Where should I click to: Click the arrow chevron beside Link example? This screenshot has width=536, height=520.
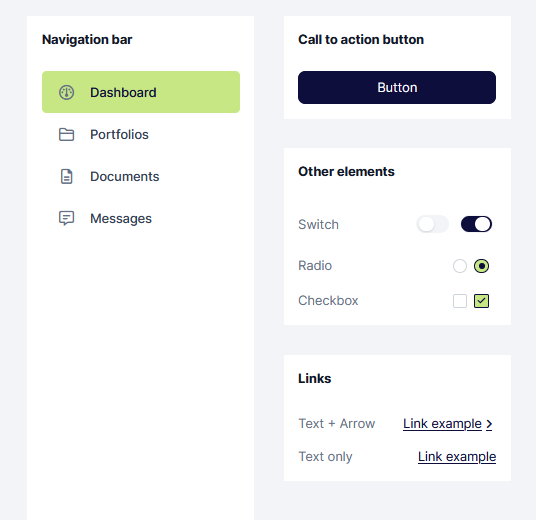pyautogui.click(x=489, y=424)
